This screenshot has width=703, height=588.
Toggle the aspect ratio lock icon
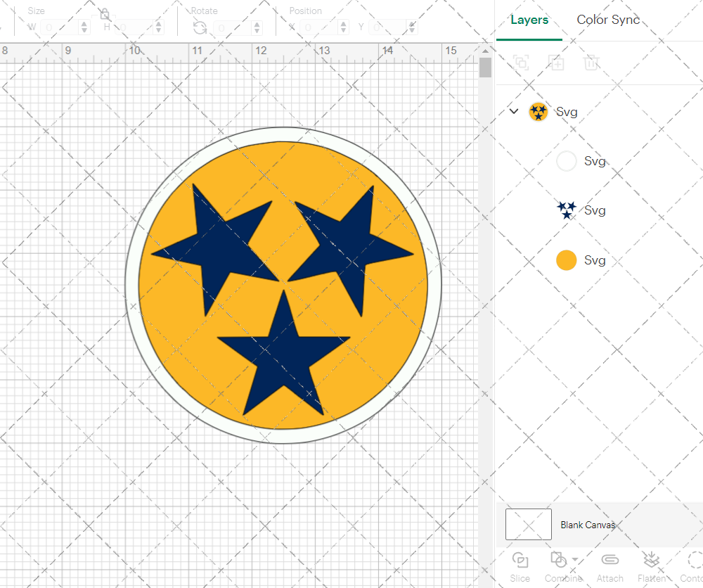coord(105,14)
